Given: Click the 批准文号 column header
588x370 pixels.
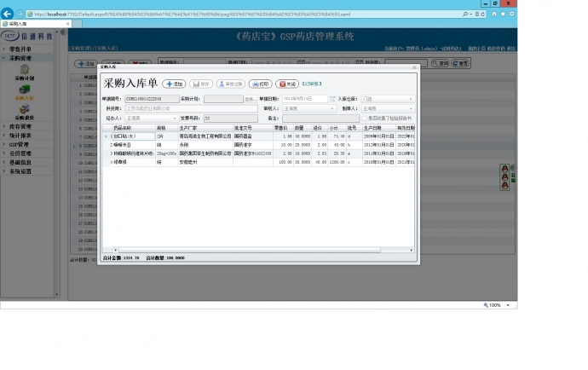Looking at the screenshot, I should [253, 128].
